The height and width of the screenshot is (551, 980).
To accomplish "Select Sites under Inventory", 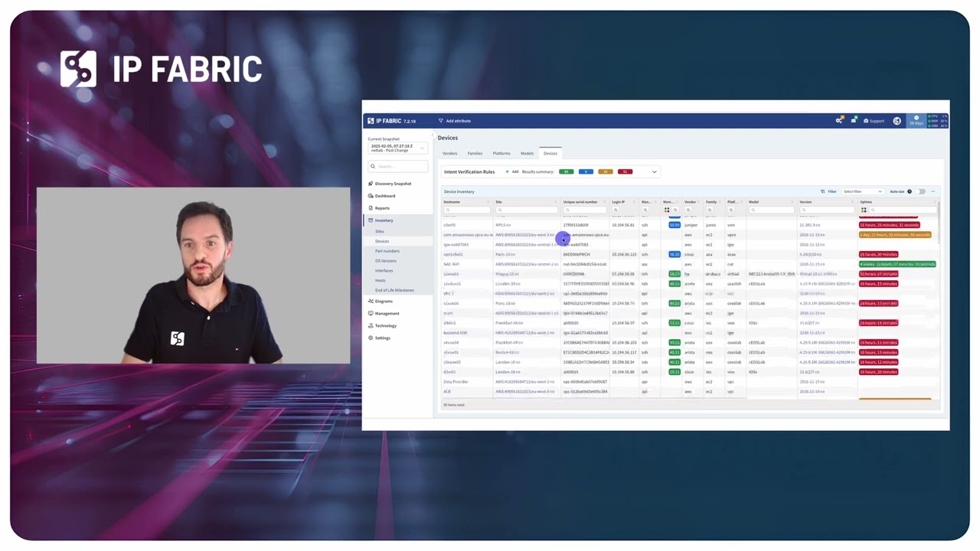I will pyautogui.click(x=380, y=231).
